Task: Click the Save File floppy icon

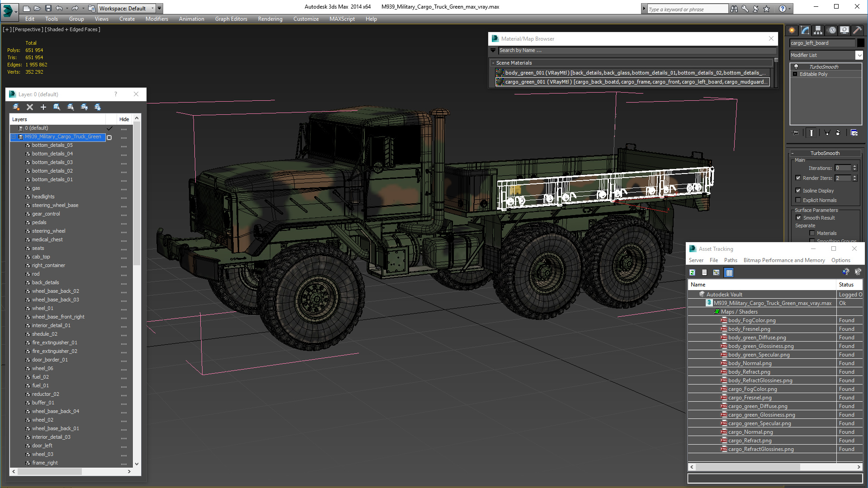Action: pyautogui.click(x=48, y=8)
